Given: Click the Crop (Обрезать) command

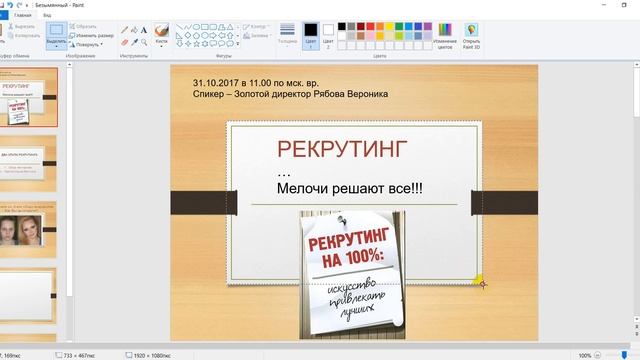Looking at the screenshot, I should point(82,27).
